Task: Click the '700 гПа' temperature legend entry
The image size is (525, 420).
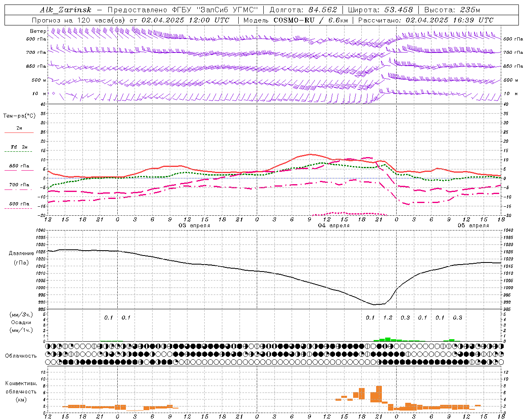Action: point(19,185)
